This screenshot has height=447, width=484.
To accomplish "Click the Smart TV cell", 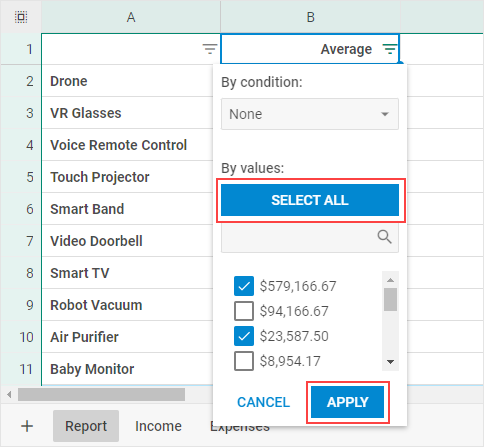I will tap(128, 273).
